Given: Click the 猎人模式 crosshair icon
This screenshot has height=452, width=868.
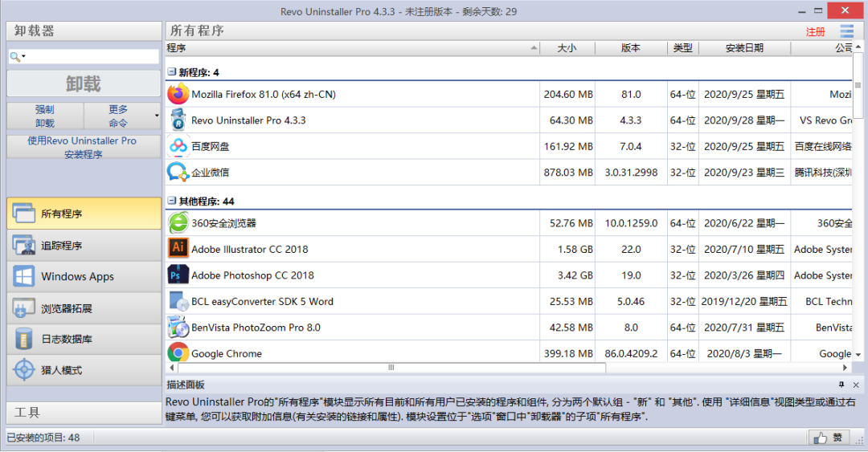Looking at the screenshot, I should [24, 370].
